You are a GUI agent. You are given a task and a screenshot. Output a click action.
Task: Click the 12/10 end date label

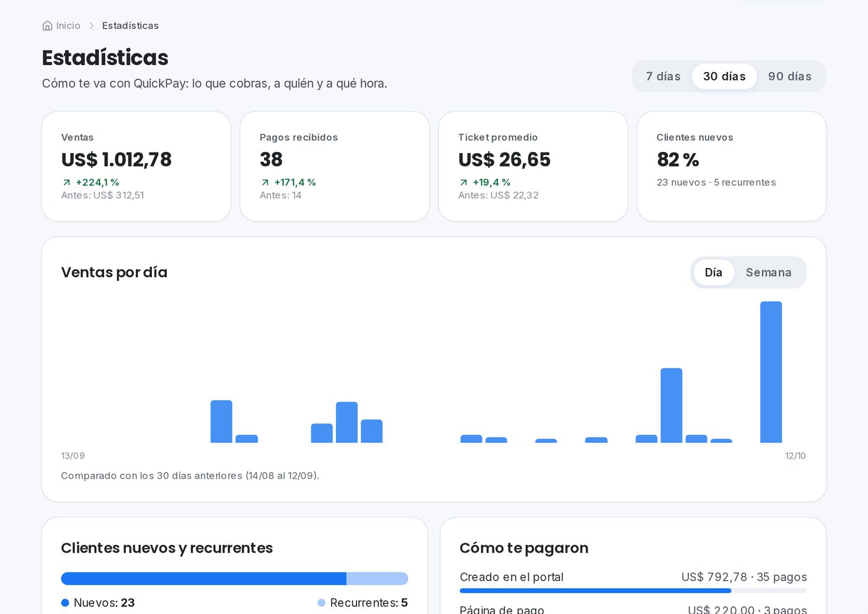click(x=795, y=456)
